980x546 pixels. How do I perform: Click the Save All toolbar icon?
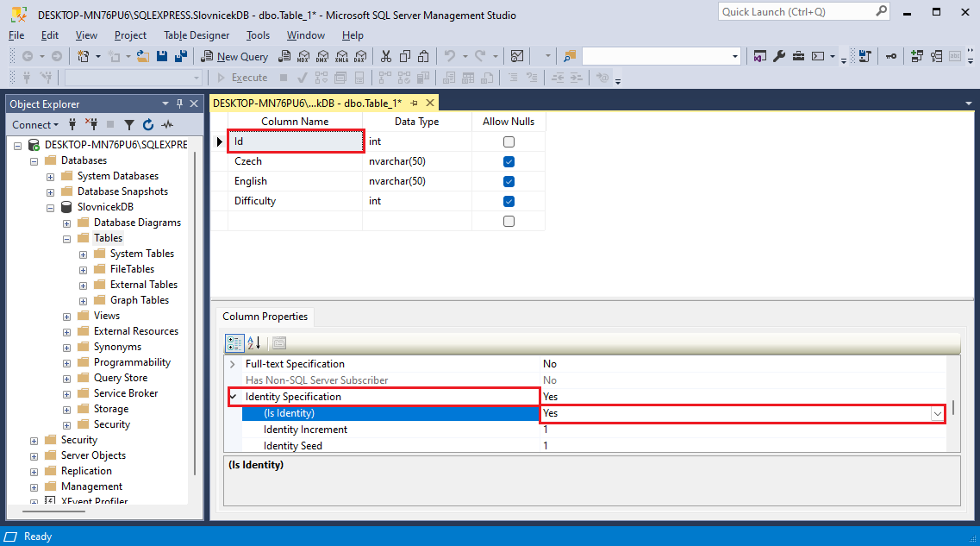[181, 56]
